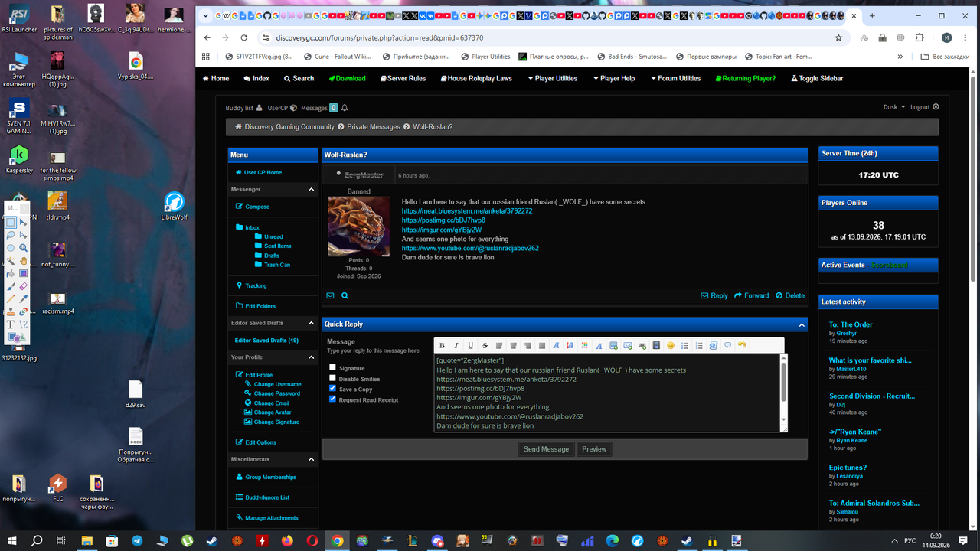980x551 pixels.
Task: Apply strikethrough in the reply editor toolbar
Action: (x=485, y=346)
